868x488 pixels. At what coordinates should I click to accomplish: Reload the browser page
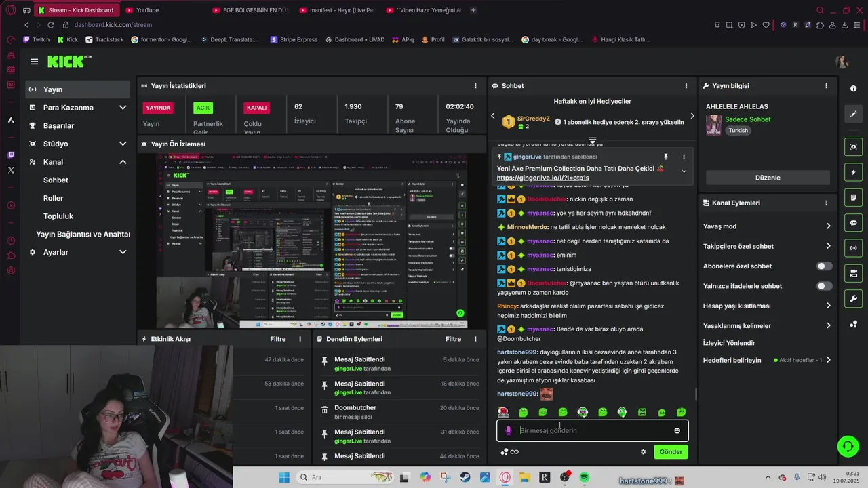(50, 25)
